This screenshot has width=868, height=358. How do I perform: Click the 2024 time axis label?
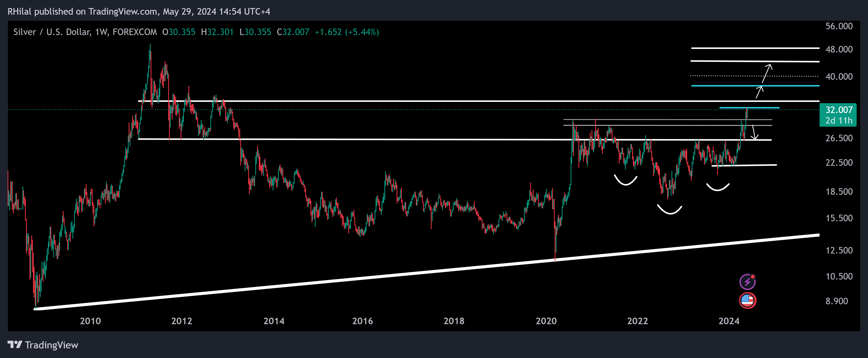pos(729,321)
